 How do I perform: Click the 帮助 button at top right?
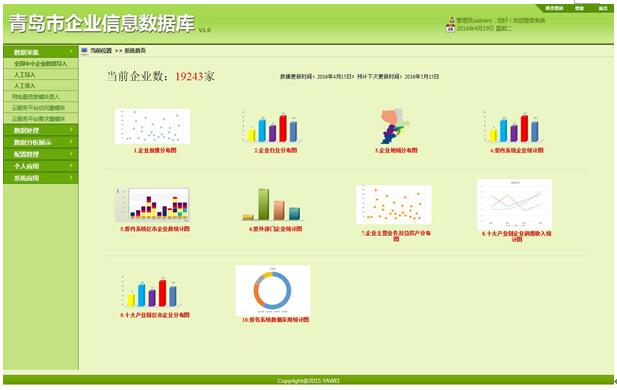579,8
